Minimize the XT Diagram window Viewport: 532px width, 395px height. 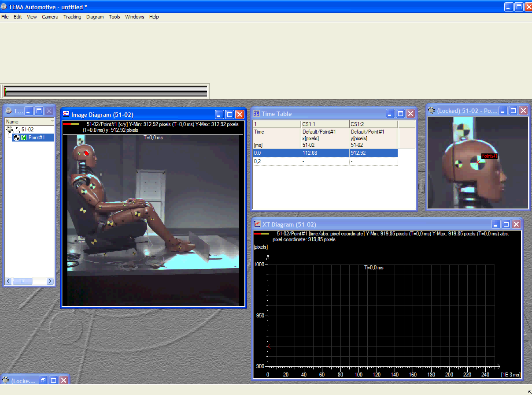(x=496, y=224)
